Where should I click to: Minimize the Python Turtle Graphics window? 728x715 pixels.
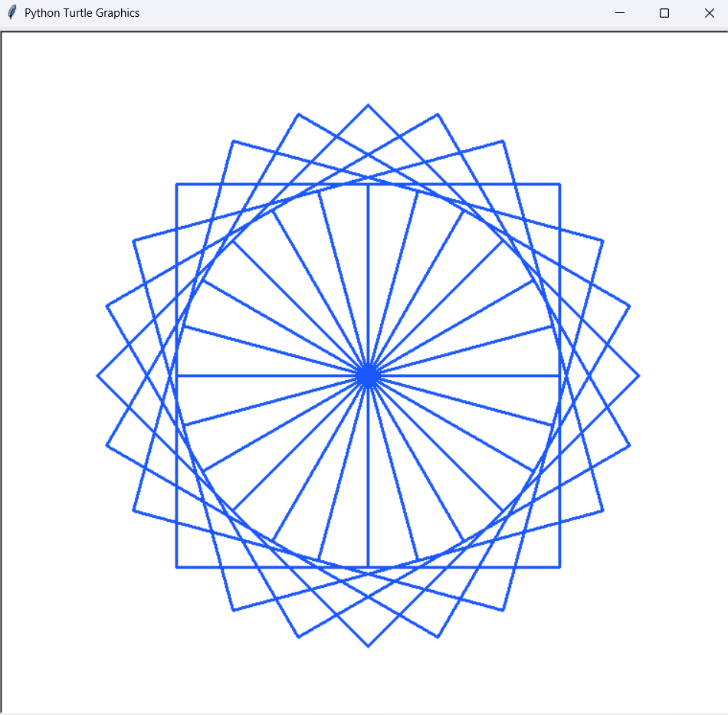coord(619,13)
